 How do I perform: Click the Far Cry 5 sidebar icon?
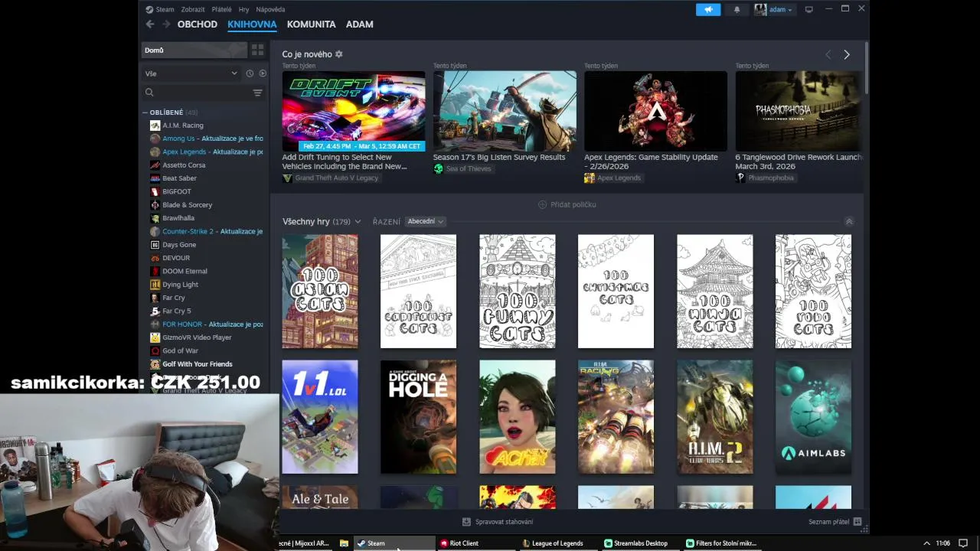[155, 311]
